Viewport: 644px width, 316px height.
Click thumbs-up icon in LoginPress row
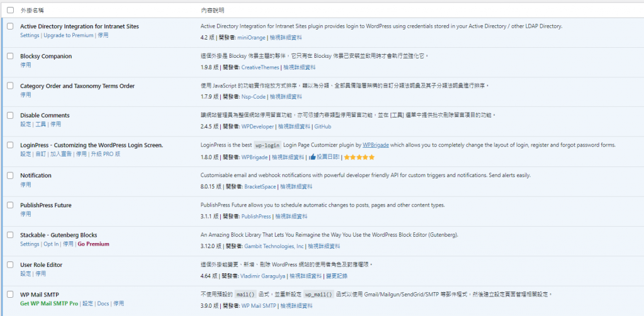313,157
